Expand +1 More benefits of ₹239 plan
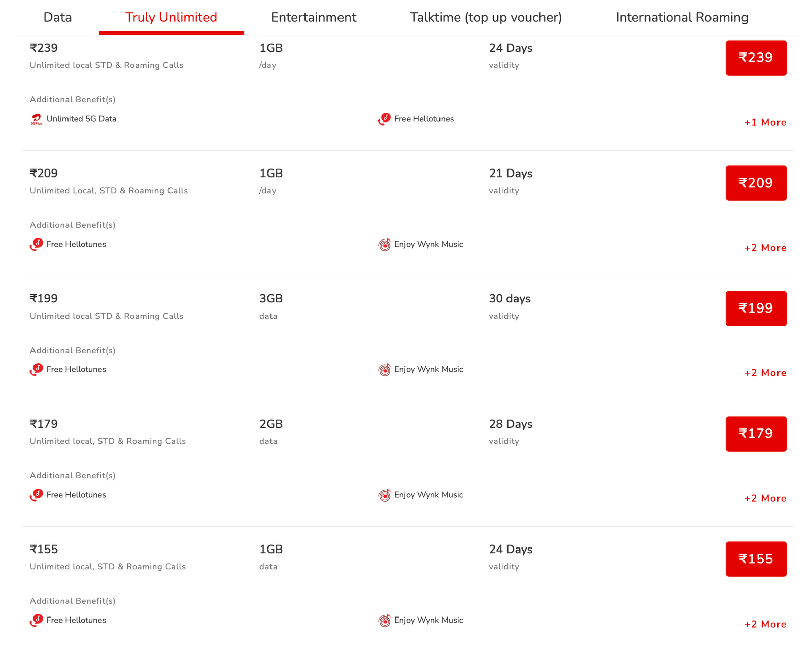 [x=765, y=122]
